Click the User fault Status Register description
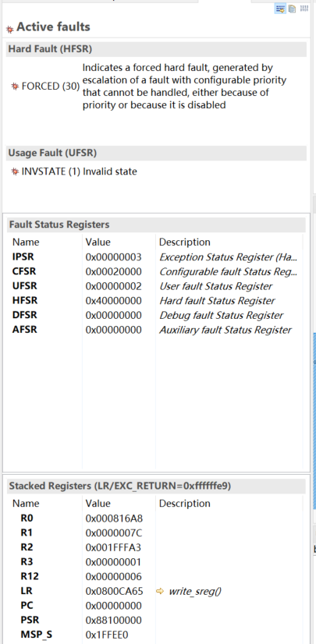 pyautogui.click(x=215, y=286)
